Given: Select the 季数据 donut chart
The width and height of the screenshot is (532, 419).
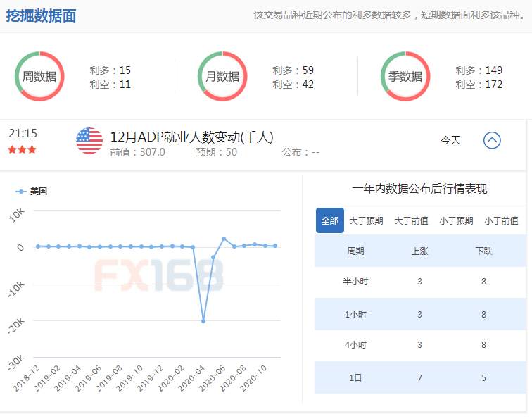Looking at the screenshot, I should [405, 76].
